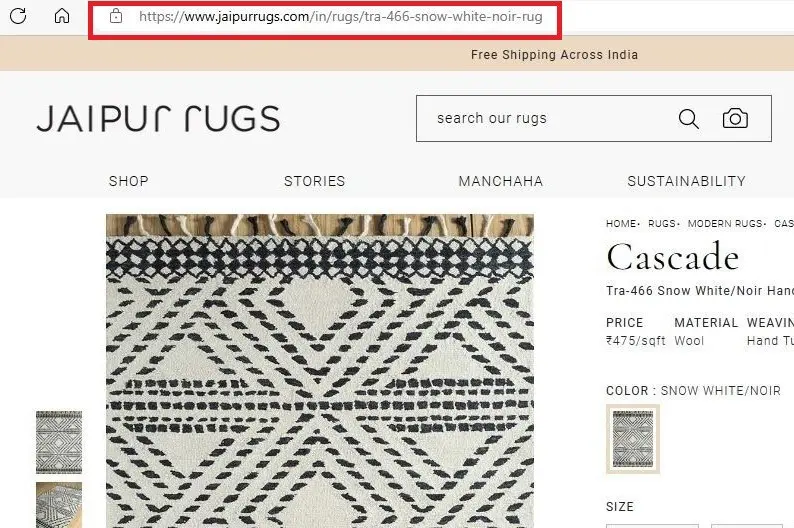
Task: Click the main Cascade rug product image
Action: (320, 371)
